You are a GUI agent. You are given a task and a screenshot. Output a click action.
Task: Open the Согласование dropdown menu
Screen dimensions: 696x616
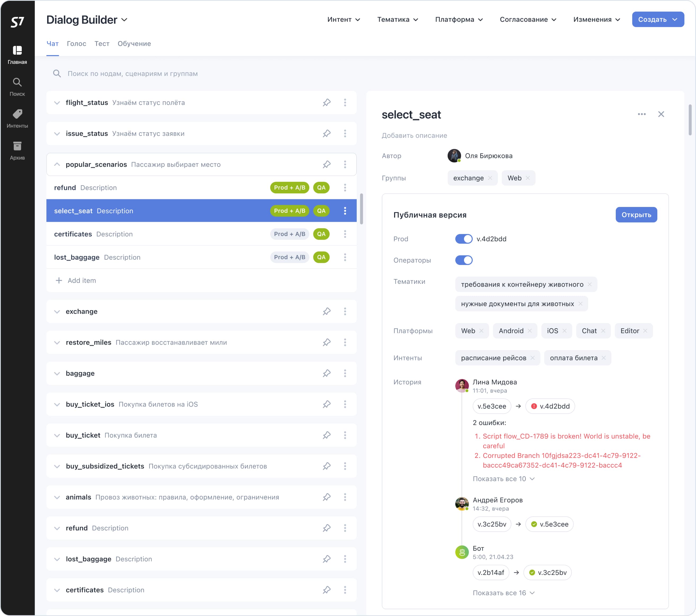[x=528, y=19]
